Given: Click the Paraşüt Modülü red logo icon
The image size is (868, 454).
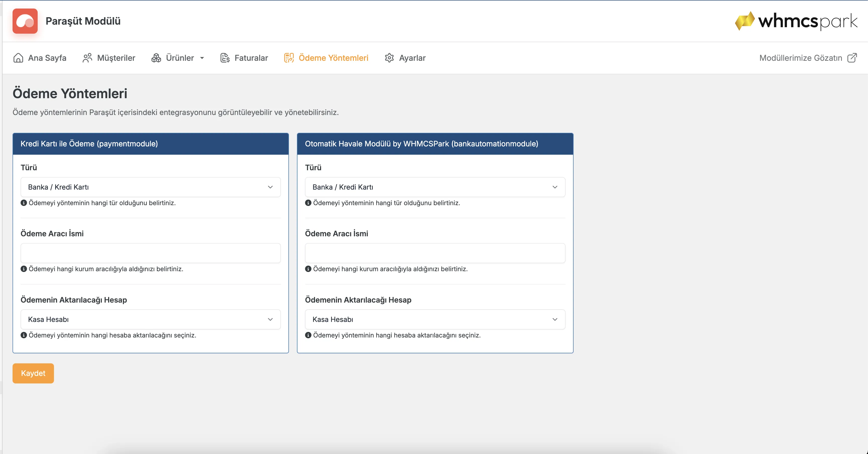Looking at the screenshot, I should click(x=25, y=21).
